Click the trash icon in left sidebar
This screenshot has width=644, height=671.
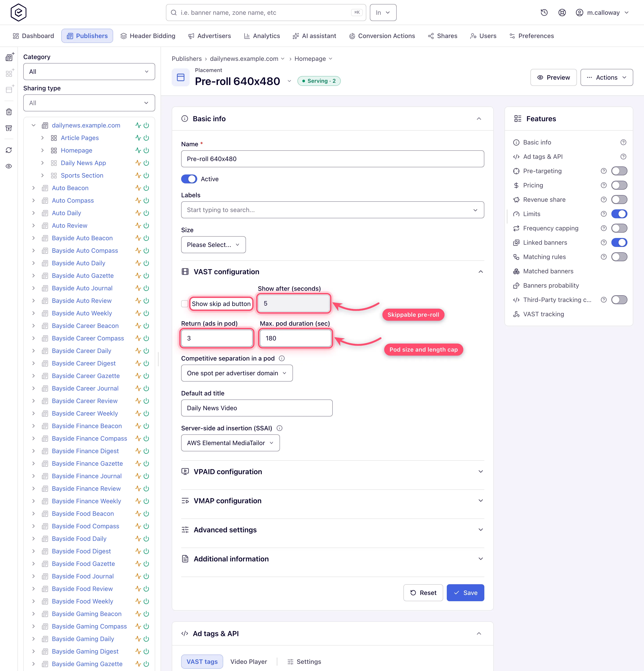9,112
